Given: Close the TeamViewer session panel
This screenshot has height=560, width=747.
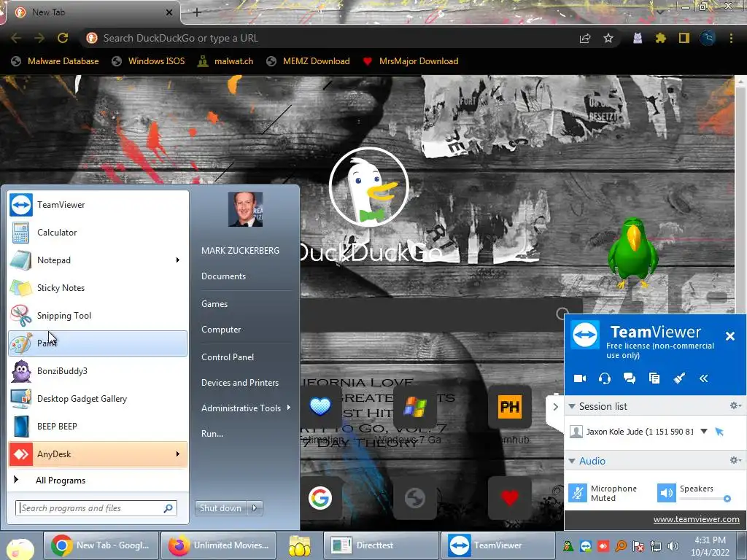Looking at the screenshot, I should pos(729,336).
